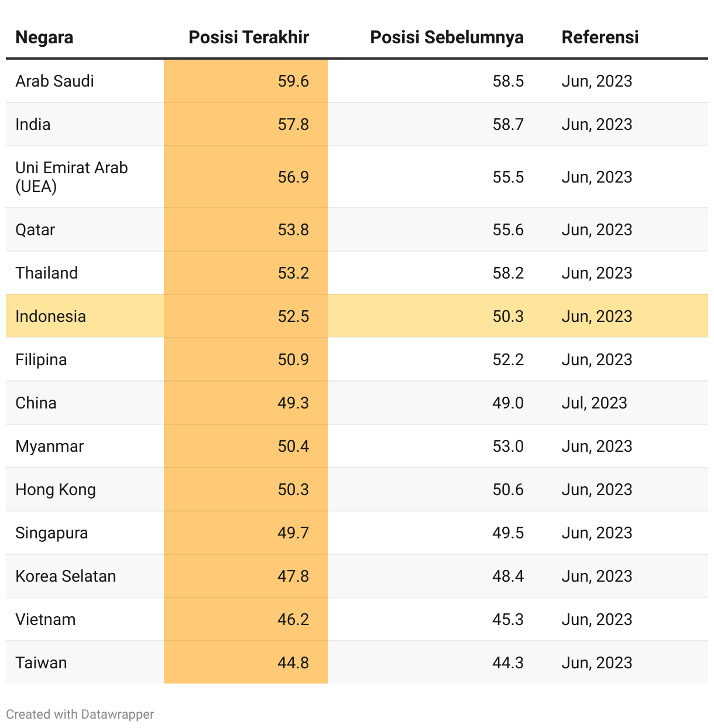This screenshot has height=728, width=714.
Task: Select the highlighted Indonesia row label
Action: 51,317
